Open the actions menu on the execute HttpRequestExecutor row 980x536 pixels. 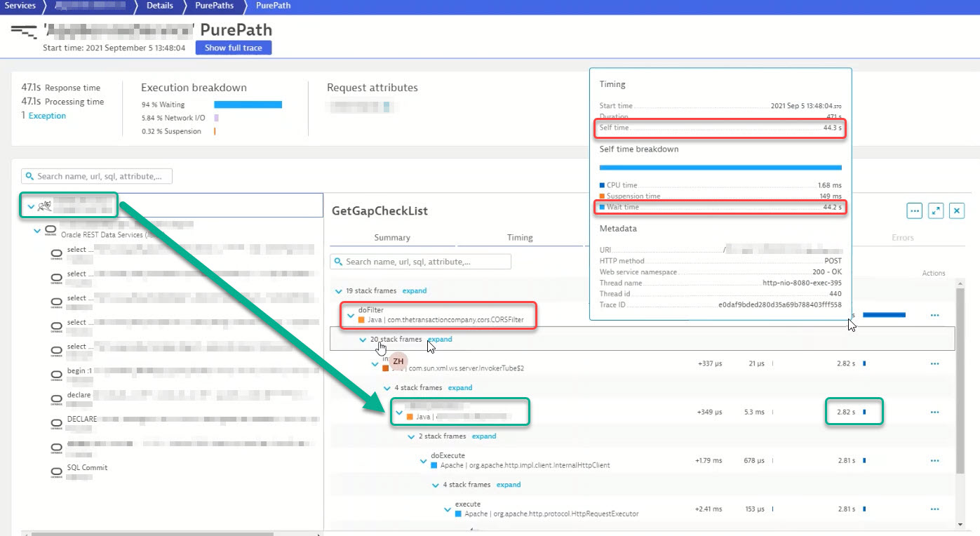click(934, 509)
